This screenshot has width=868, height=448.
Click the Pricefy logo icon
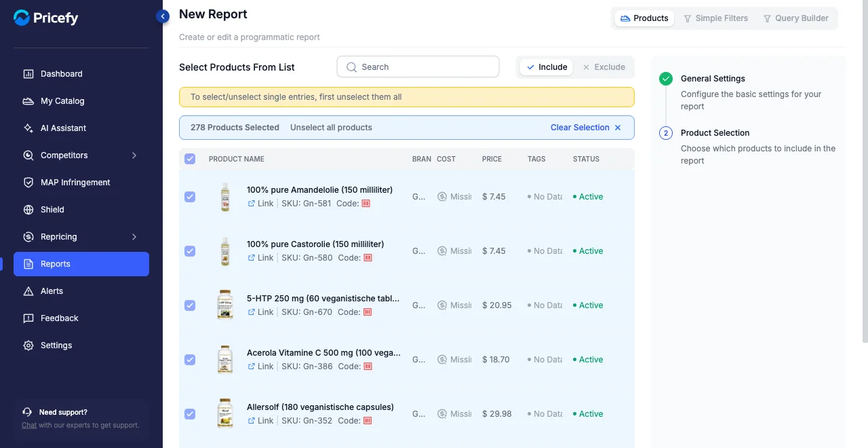point(22,18)
